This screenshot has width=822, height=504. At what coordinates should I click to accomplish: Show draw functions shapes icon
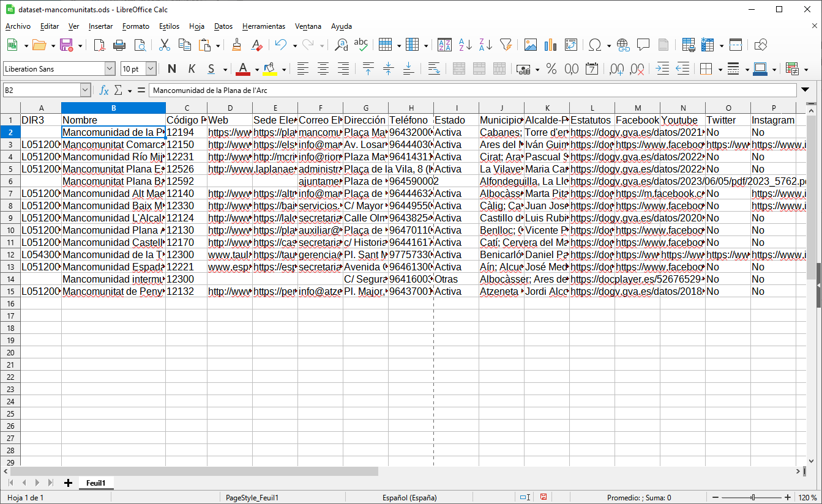coord(761,45)
